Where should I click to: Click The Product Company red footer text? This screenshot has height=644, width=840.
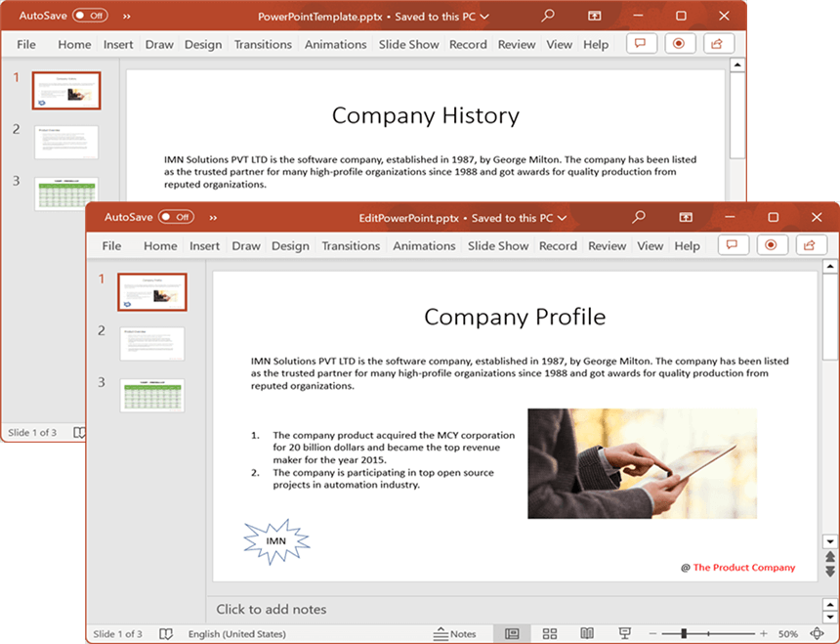(744, 568)
